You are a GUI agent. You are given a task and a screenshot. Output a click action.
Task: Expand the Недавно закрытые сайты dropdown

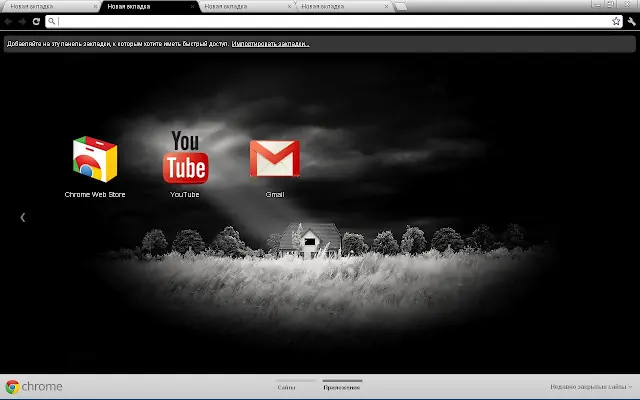[x=591, y=387]
